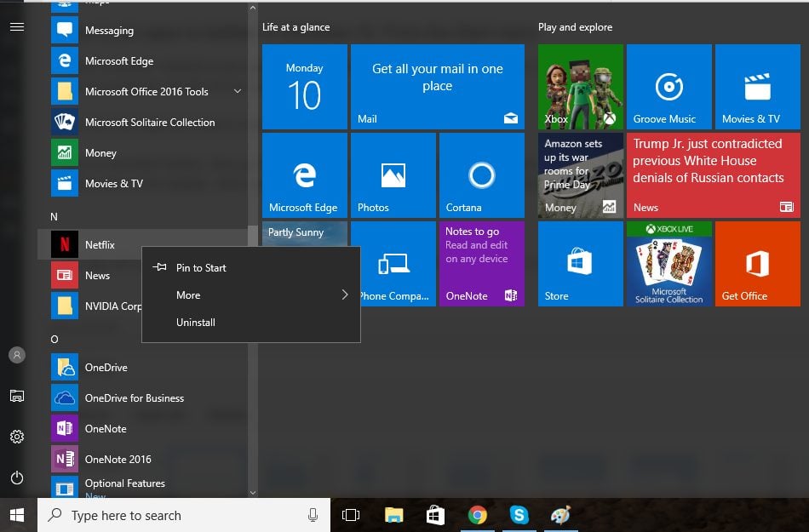Open the Paint app on the taskbar
Screen dimensions: 809x532
tap(561, 515)
